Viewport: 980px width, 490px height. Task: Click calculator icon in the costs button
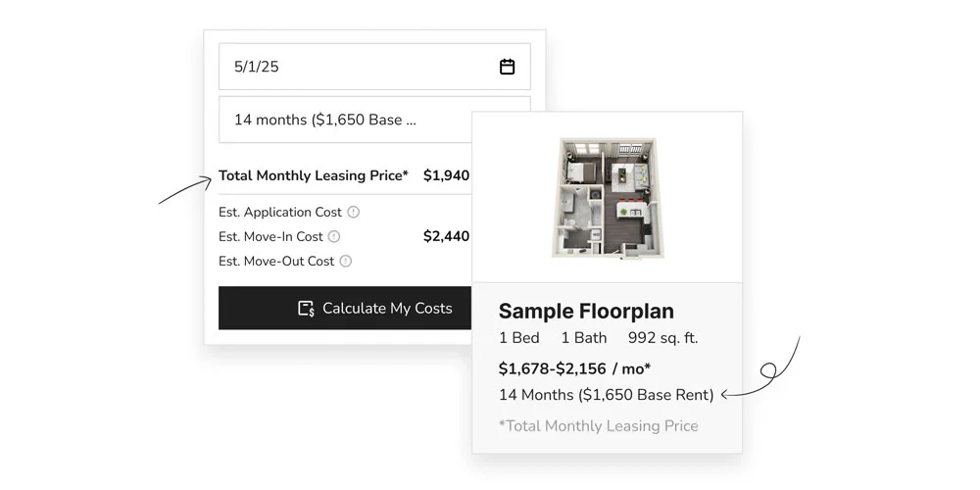[x=306, y=308]
